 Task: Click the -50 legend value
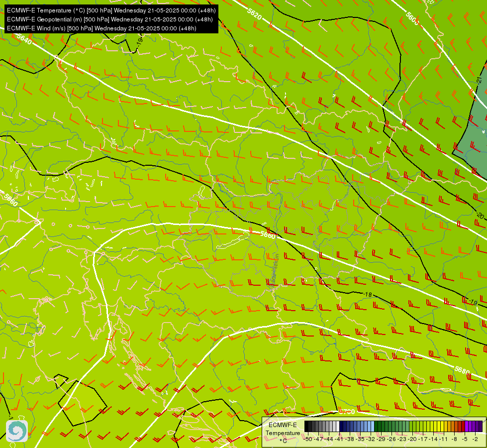point(308,439)
